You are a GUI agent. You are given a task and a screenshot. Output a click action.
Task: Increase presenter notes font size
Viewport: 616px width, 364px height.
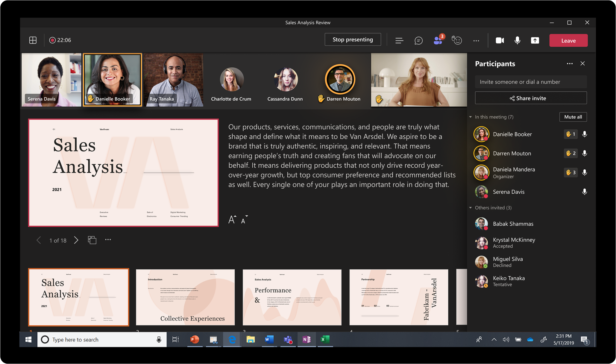click(x=233, y=219)
